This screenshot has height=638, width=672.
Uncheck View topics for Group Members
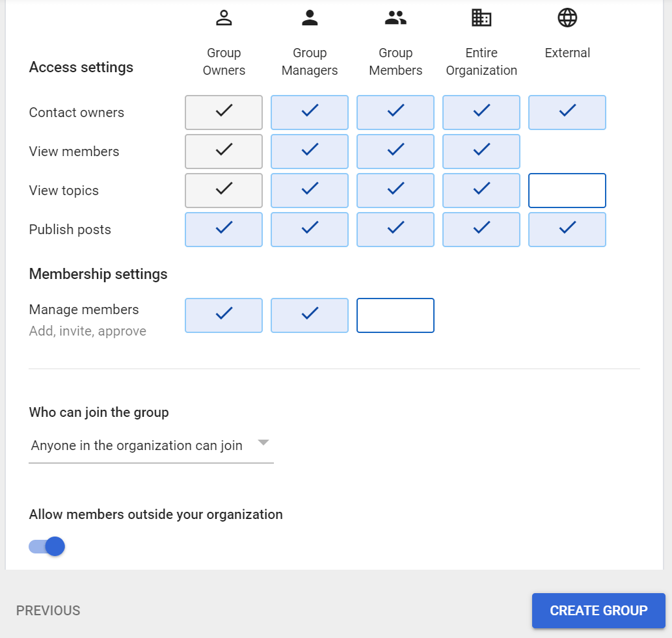pyautogui.click(x=396, y=191)
